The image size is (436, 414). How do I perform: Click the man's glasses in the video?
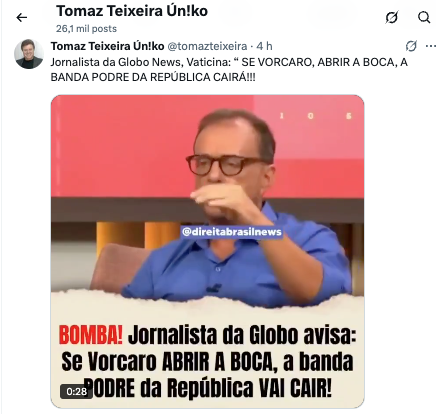click(x=223, y=165)
